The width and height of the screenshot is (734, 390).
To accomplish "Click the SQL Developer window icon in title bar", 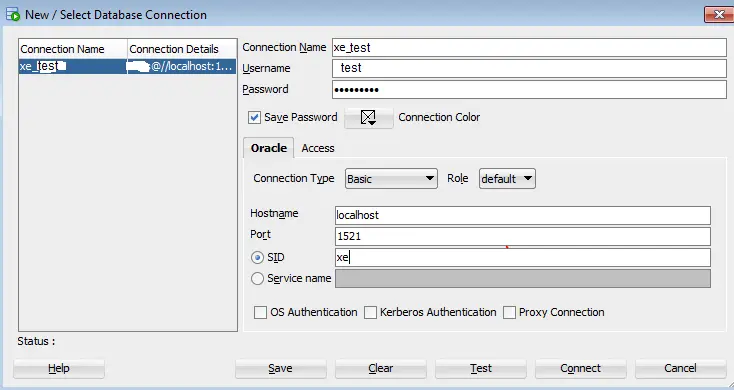I will coord(13,14).
